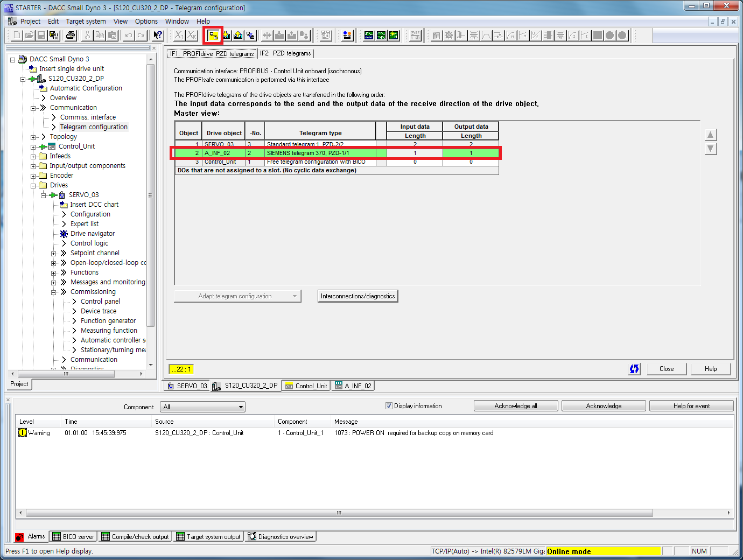Screen dimensions: 743x560
Task: Expand the Infeeds folder node
Action: 33,157
